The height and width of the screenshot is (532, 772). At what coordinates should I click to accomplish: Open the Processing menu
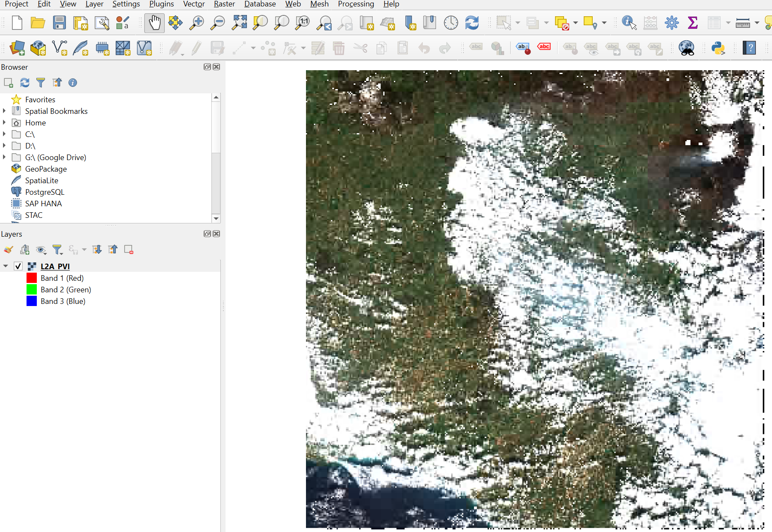coord(356,4)
